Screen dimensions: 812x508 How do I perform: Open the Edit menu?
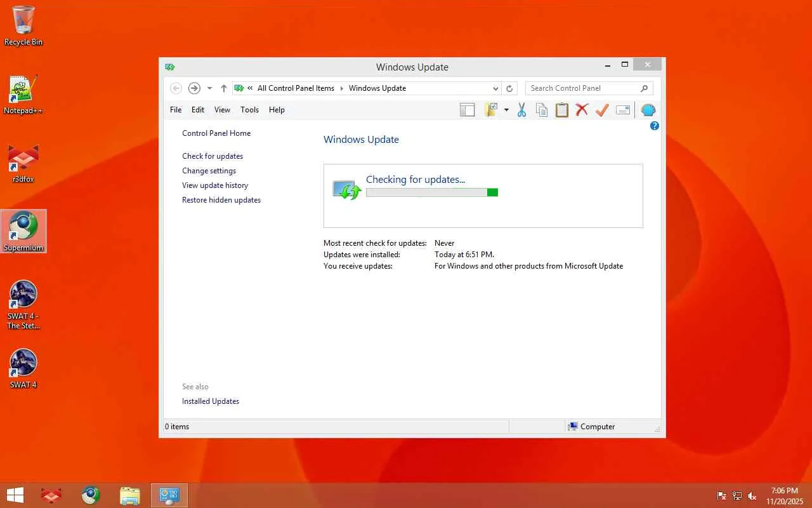click(x=198, y=110)
